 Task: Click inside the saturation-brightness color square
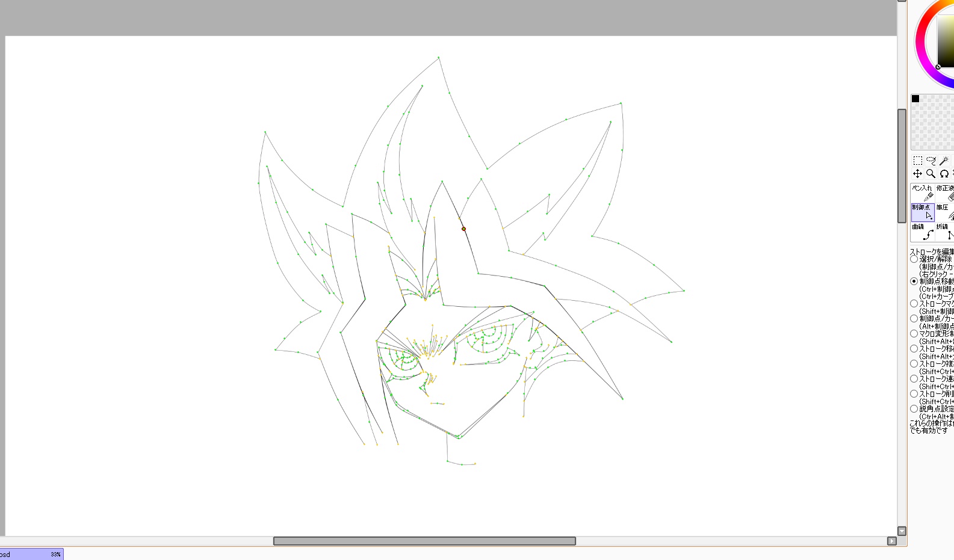click(x=946, y=41)
